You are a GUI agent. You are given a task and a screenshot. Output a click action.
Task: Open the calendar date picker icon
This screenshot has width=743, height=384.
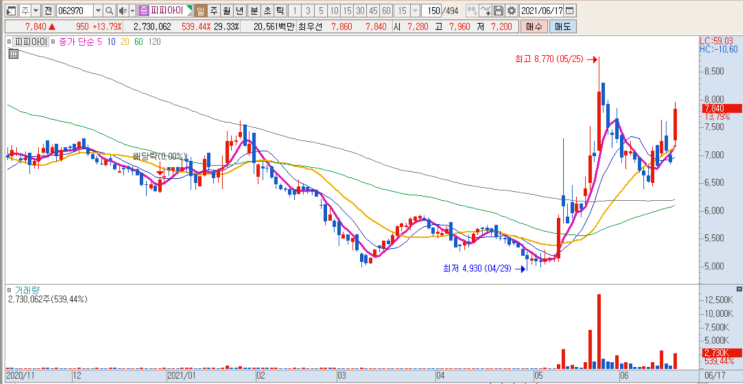click(x=570, y=10)
